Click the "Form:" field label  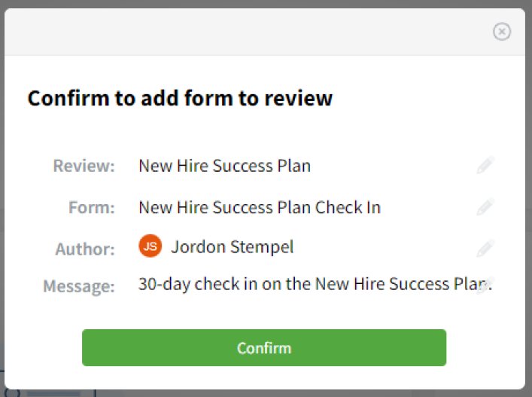92,207
